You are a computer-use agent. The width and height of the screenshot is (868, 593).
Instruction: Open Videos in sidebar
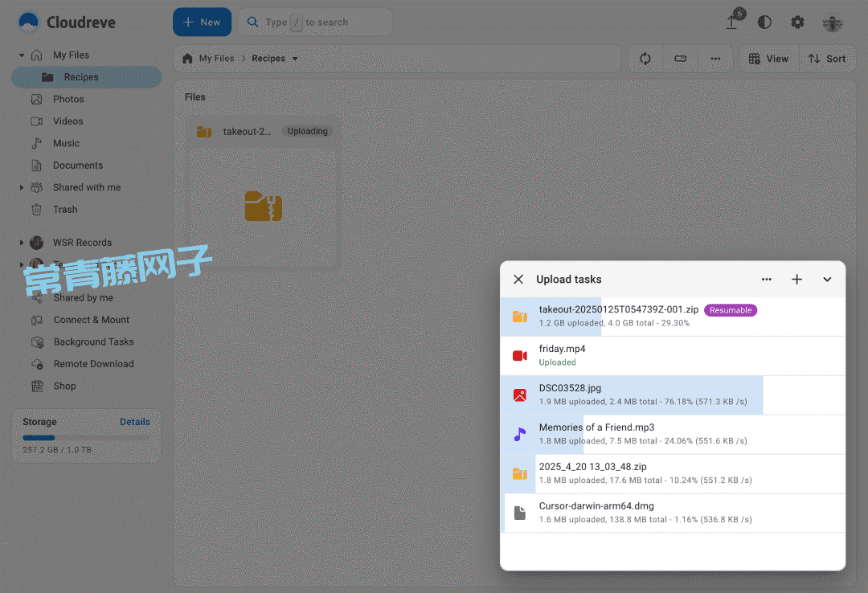pyautogui.click(x=68, y=121)
